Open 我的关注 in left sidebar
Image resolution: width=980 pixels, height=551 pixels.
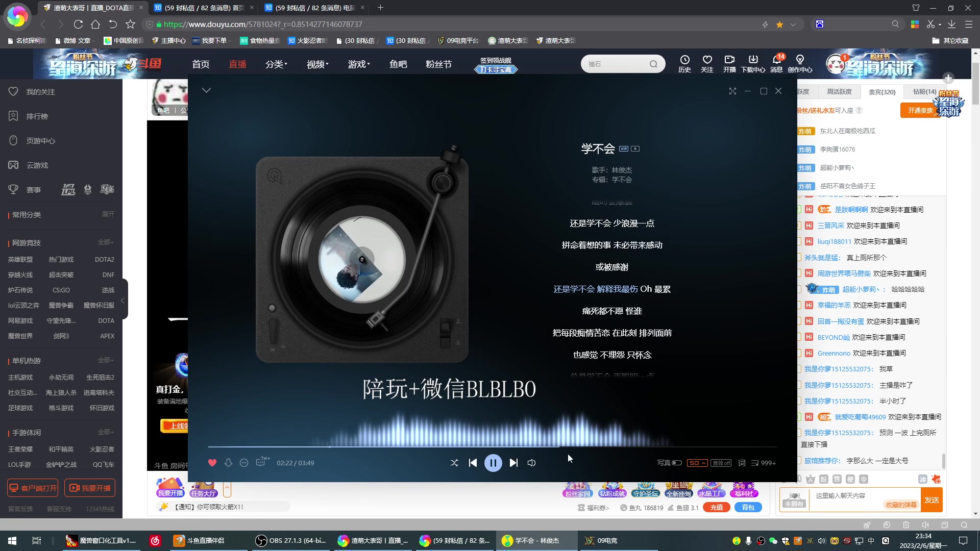tap(41, 92)
